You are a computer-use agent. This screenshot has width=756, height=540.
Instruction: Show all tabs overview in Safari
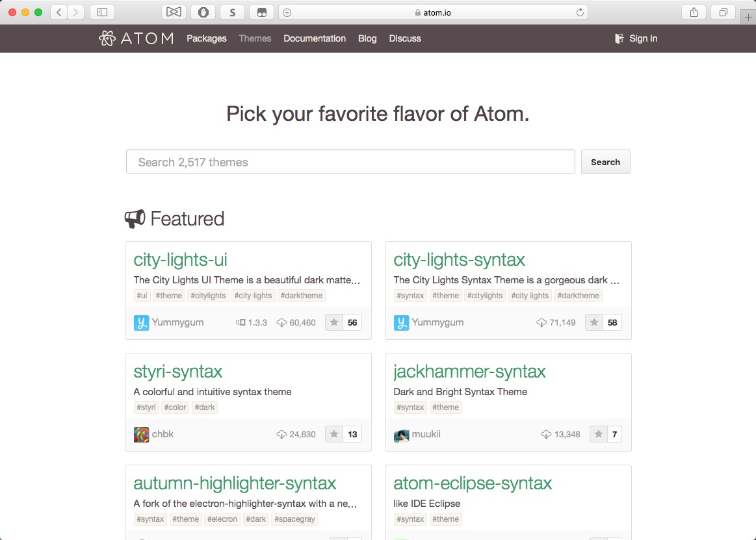[723, 12]
